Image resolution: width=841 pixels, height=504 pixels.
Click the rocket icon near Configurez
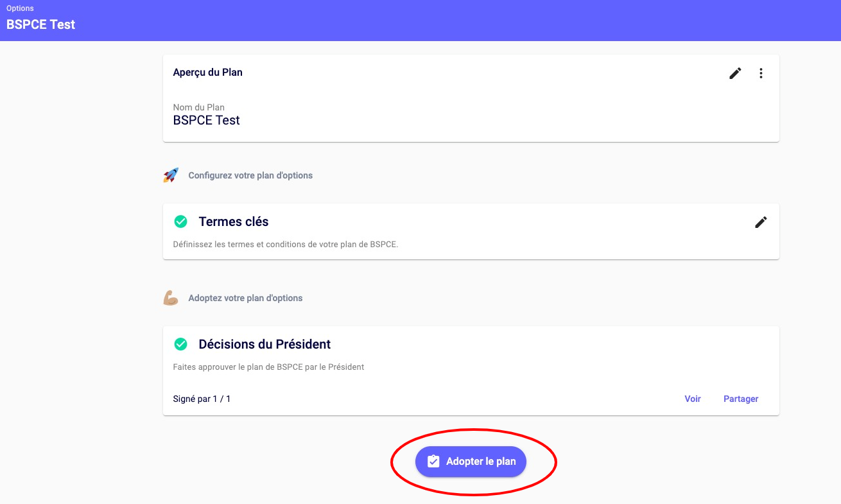click(x=171, y=175)
